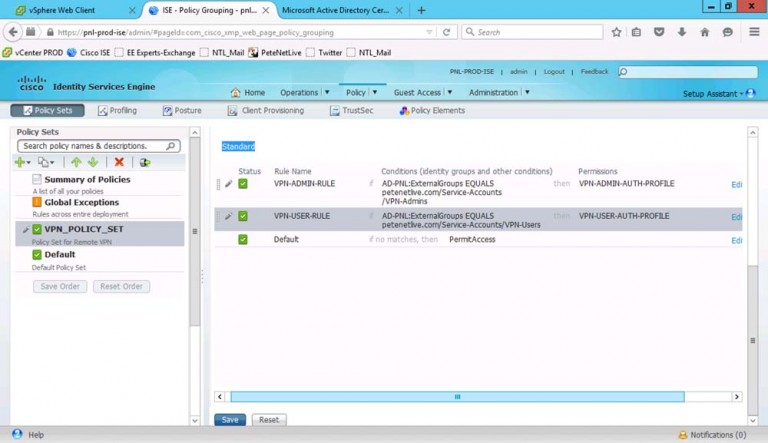Click the Help icon in status bar
The height and width of the screenshot is (443, 768).
point(17,434)
